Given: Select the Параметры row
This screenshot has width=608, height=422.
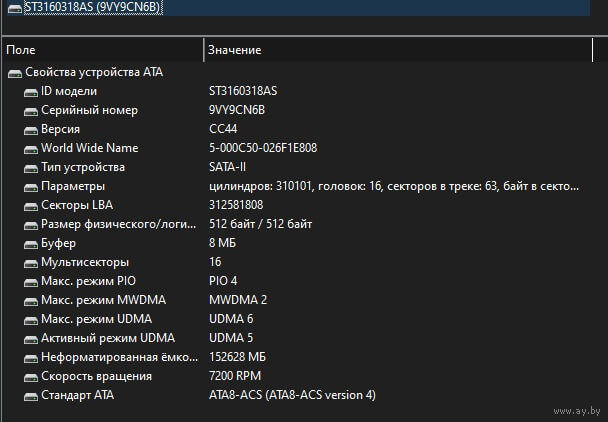Looking at the screenshot, I should (72, 186).
